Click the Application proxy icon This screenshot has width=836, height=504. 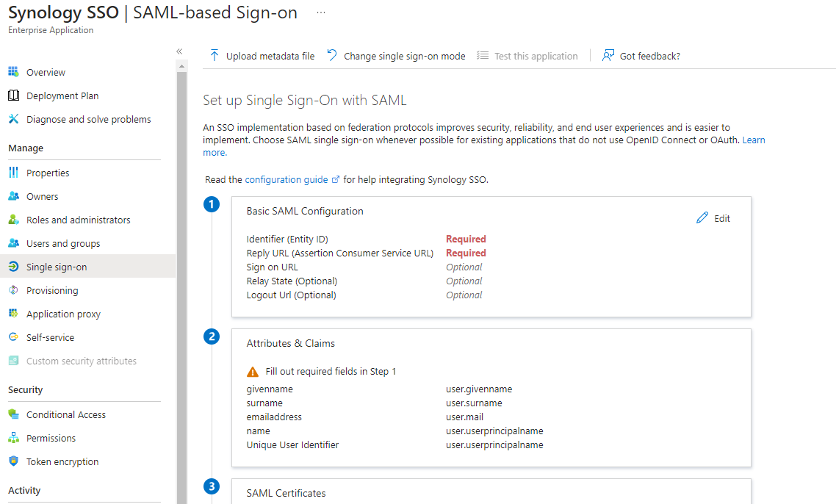pyautogui.click(x=13, y=314)
